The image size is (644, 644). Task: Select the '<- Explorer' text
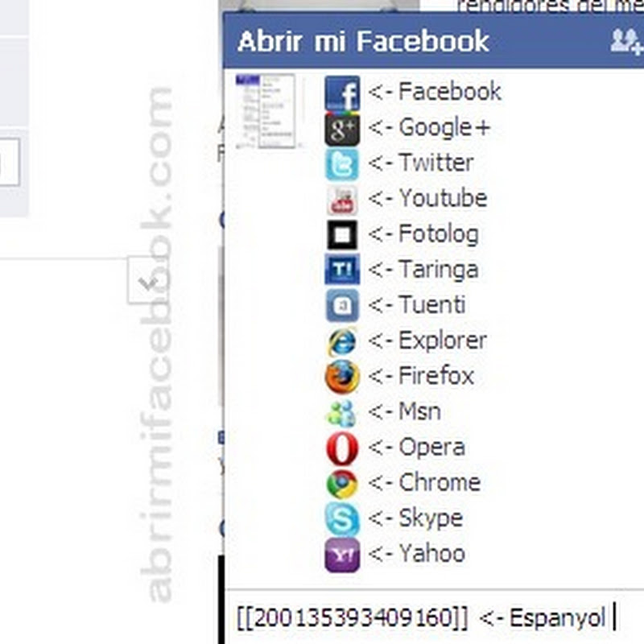click(x=427, y=341)
